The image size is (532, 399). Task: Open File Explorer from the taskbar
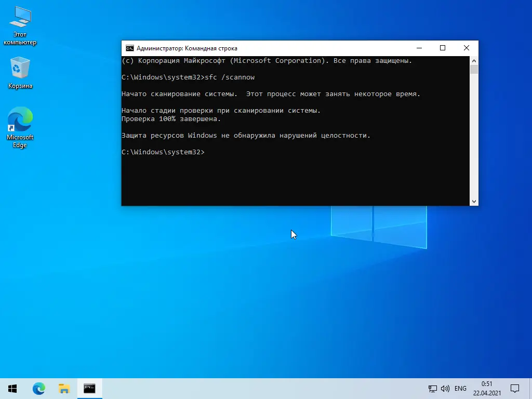(x=64, y=389)
